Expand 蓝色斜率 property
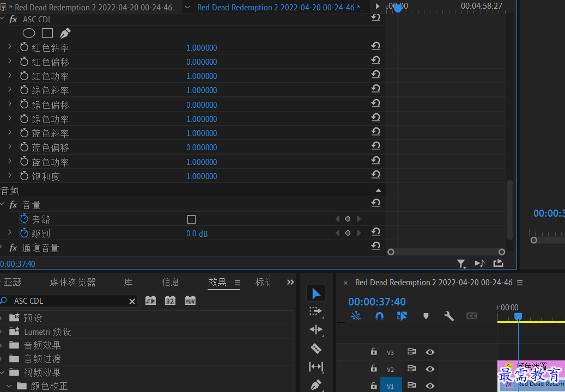 pos(10,132)
